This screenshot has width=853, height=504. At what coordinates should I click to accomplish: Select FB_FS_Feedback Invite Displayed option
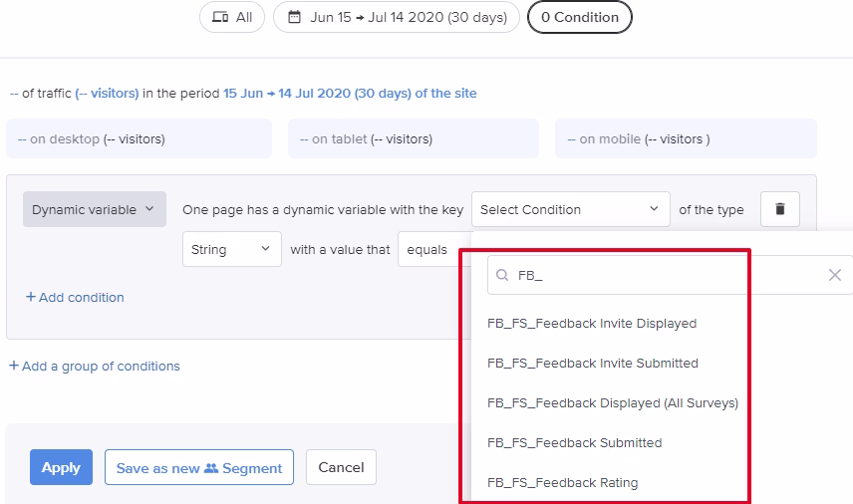592,324
